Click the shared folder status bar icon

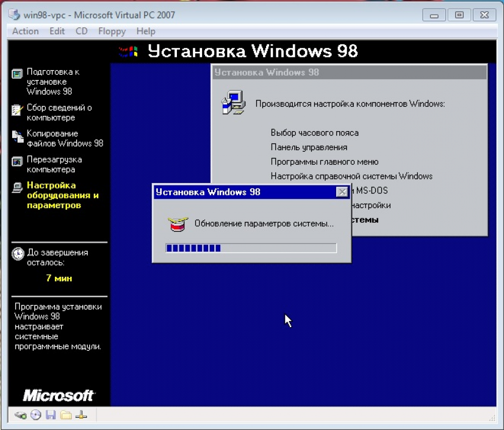pos(66,415)
